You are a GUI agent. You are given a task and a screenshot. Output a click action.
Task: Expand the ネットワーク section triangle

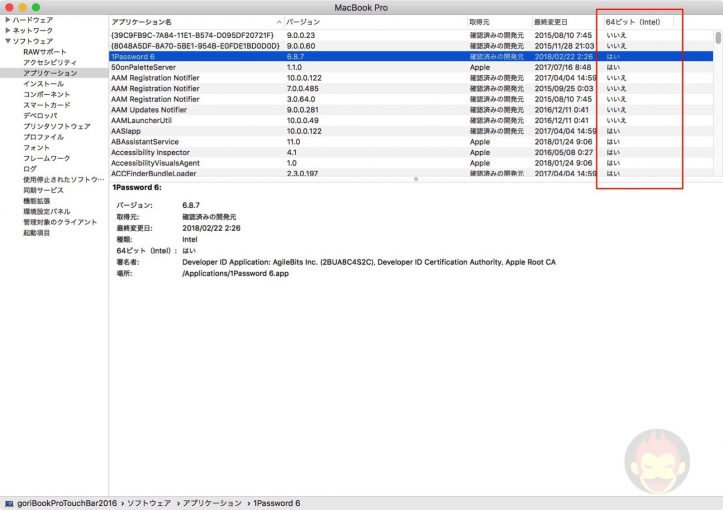[8, 30]
